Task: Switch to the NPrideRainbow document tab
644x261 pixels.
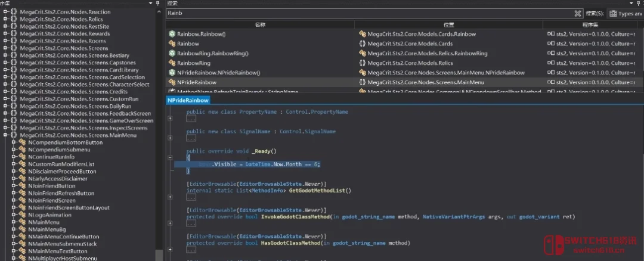Action: (x=188, y=100)
